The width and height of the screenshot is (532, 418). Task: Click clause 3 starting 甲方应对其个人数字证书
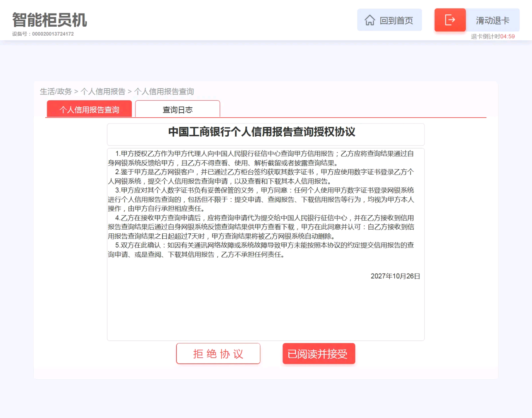[x=261, y=199]
